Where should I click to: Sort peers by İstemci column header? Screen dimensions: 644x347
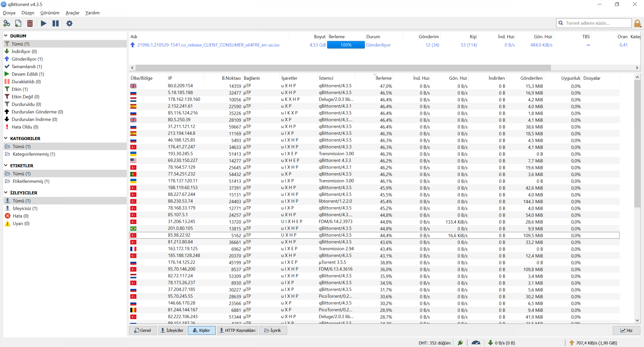(326, 78)
